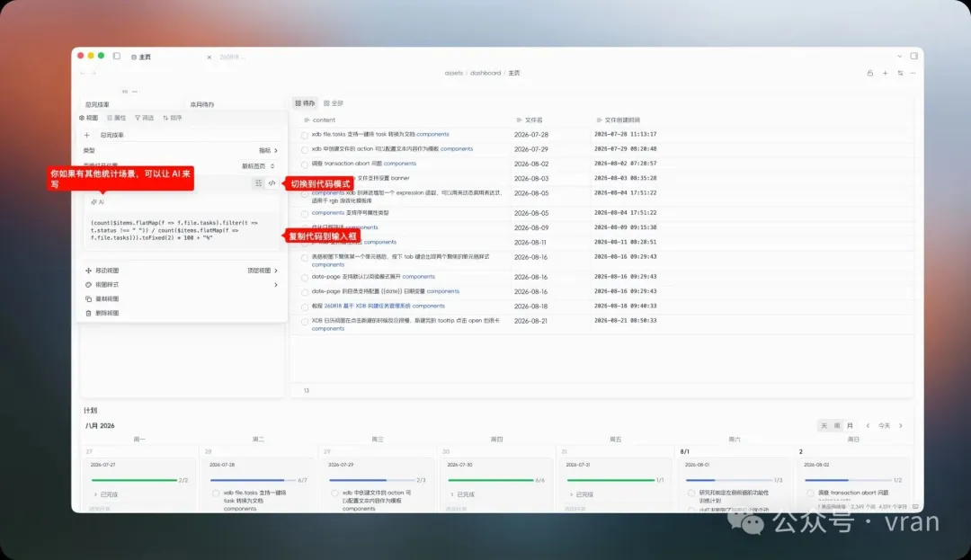The width and height of the screenshot is (971, 560).
Task: Switch calendar to 天 day view
Action: pos(824,426)
